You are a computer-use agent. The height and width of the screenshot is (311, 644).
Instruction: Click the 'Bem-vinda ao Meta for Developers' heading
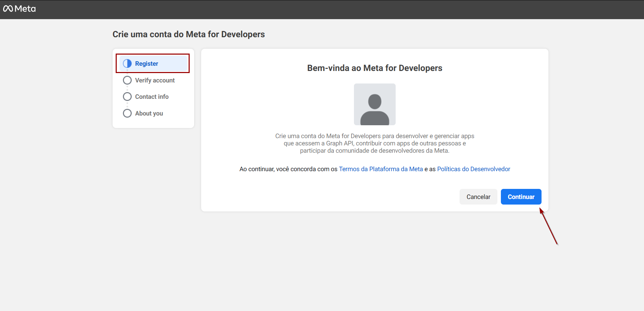click(x=374, y=68)
